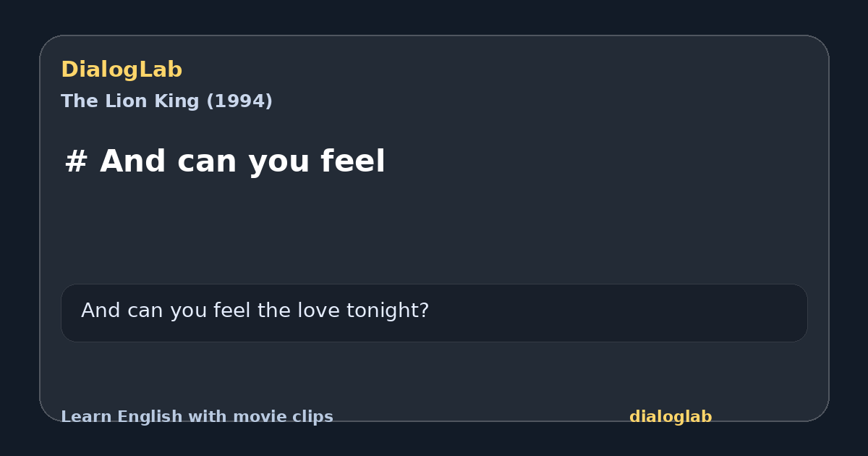Click the '(1994)' year in the movie title
This screenshot has height=456, width=868.
tap(239, 101)
